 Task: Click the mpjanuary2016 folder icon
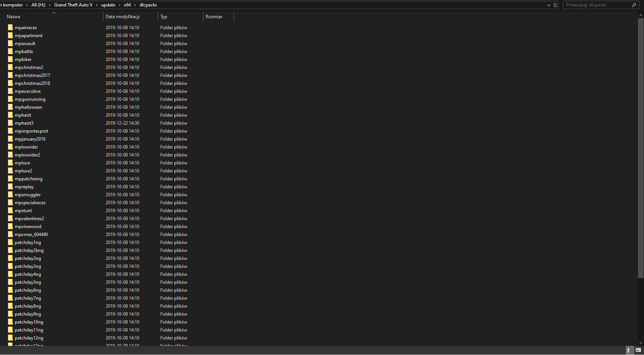10,139
